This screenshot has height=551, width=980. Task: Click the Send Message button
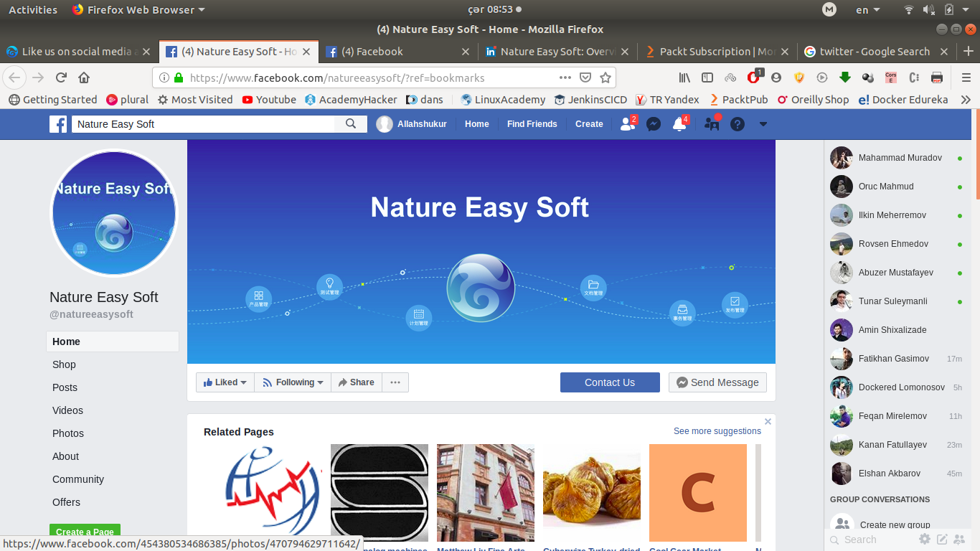(717, 382)
